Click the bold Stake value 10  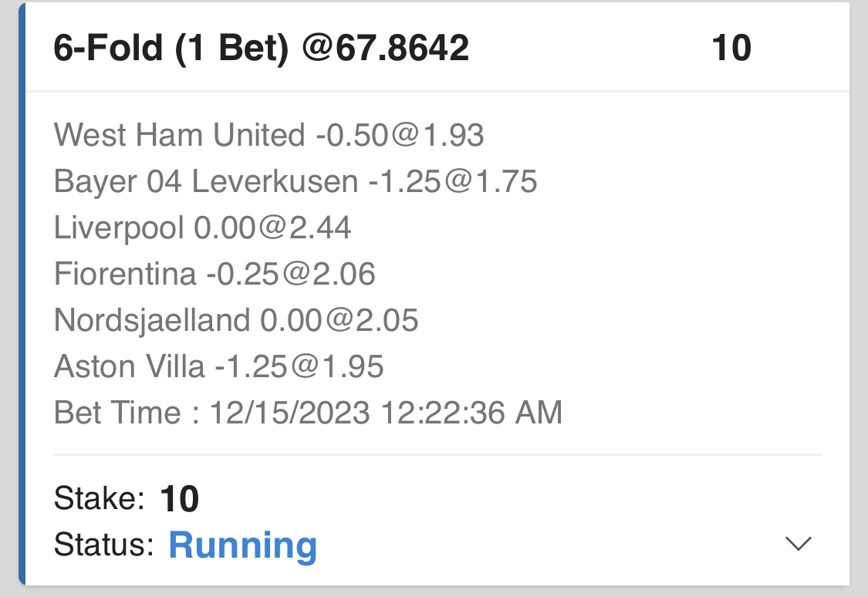[x=180, y=500]
